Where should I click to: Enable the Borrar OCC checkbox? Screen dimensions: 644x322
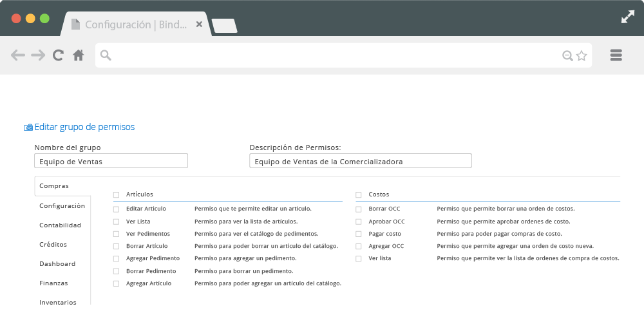coord(359,209)
